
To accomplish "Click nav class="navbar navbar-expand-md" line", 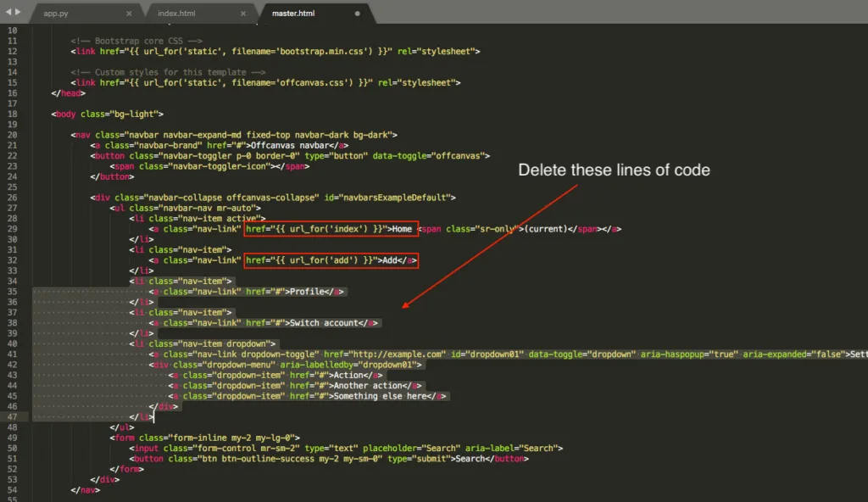I will [x=234, y=135].
